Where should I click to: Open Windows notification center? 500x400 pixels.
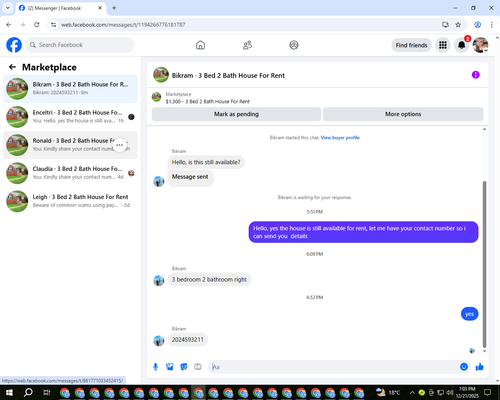pyautogui.click(x=488, y=392)
